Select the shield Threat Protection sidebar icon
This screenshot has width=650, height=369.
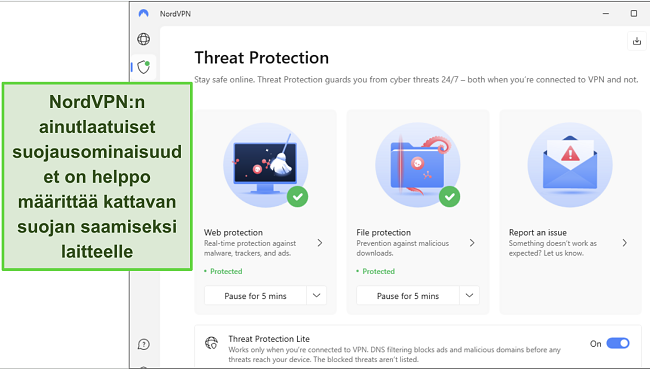(x=144, y=67)
